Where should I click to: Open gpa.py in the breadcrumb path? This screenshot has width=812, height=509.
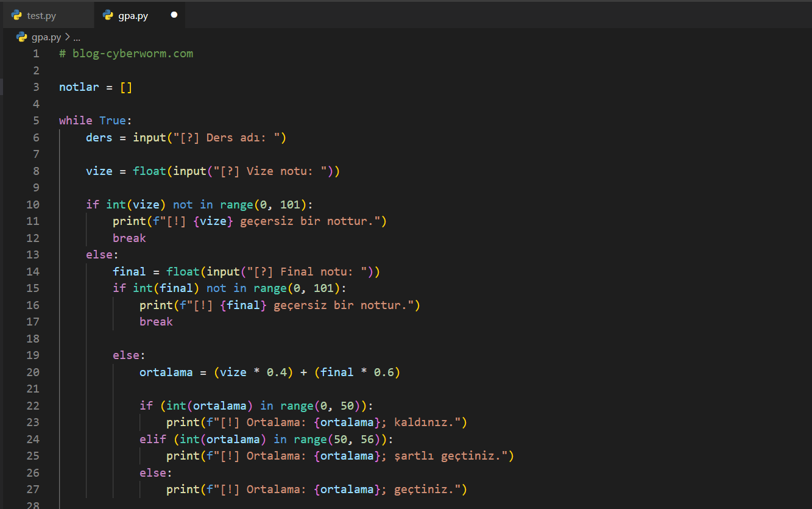[x=46, y=37]
